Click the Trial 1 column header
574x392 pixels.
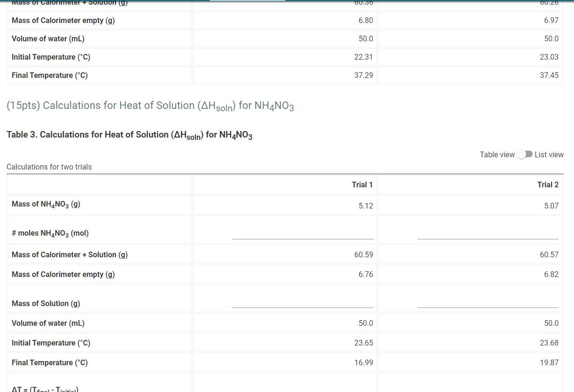362,184
